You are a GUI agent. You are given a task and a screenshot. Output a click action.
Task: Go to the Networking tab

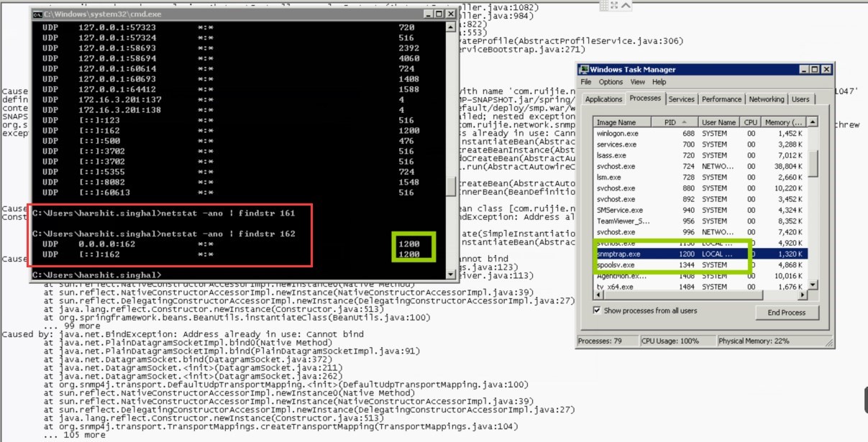767,99
